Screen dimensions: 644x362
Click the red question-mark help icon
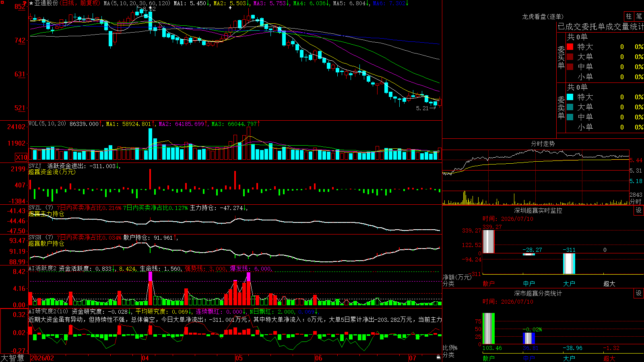(25, 3)
